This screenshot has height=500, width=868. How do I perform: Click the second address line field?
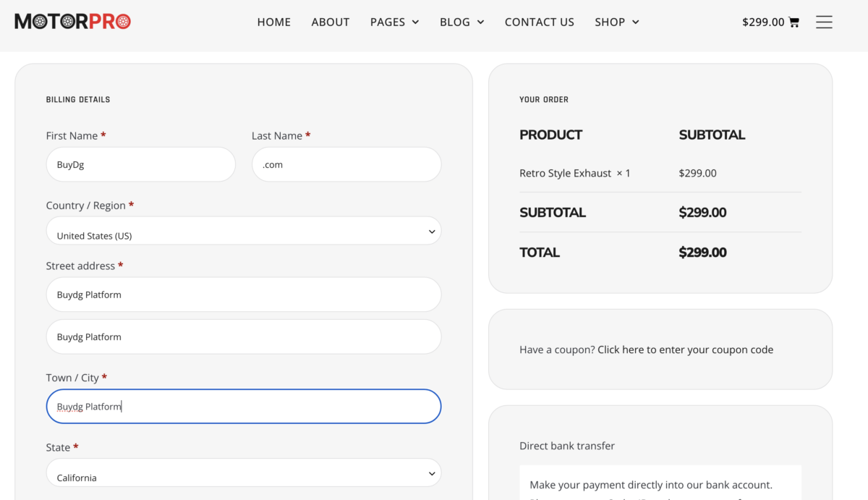244,336
